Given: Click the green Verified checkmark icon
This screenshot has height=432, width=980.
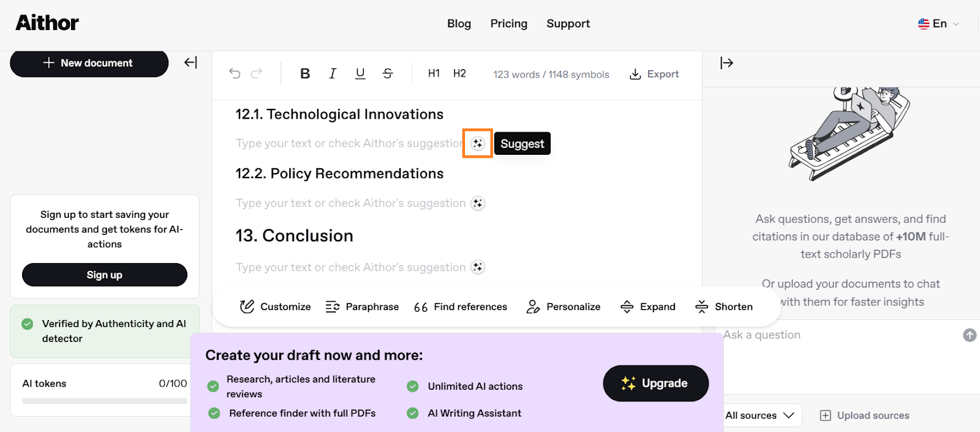Looking at the screenshot, I should [x=28, y=324].
